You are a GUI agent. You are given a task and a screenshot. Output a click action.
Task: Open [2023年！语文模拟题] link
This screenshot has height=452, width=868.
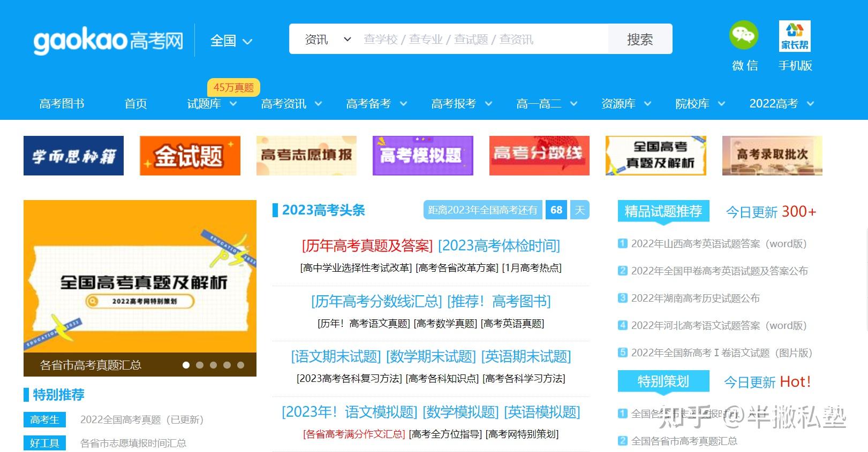tap(350, 412)
